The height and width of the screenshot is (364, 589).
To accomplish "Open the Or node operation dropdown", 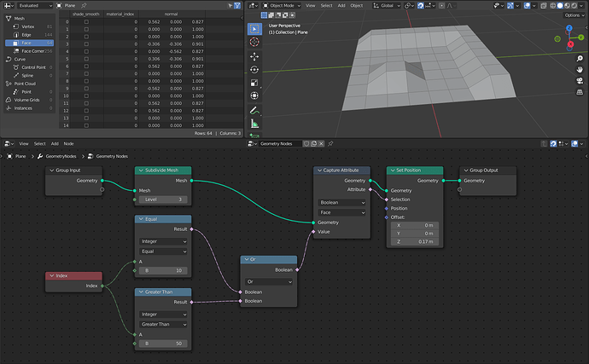I will point(269,281).
